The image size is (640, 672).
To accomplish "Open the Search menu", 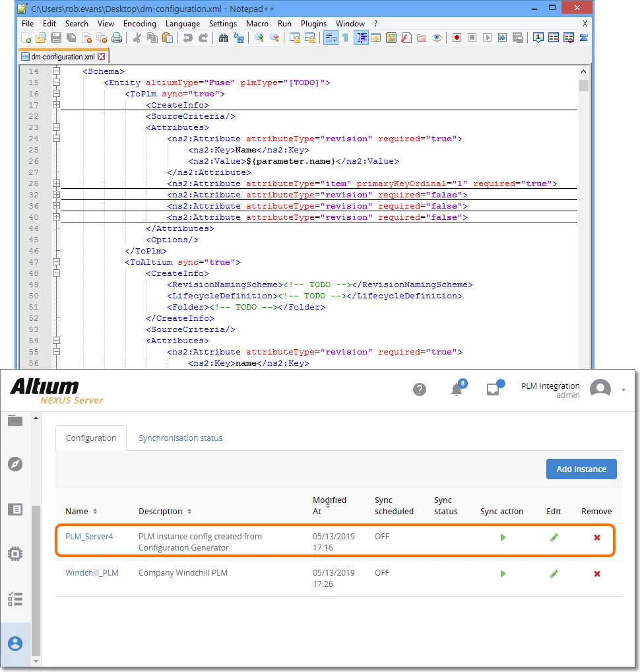I will click(77, 24).
